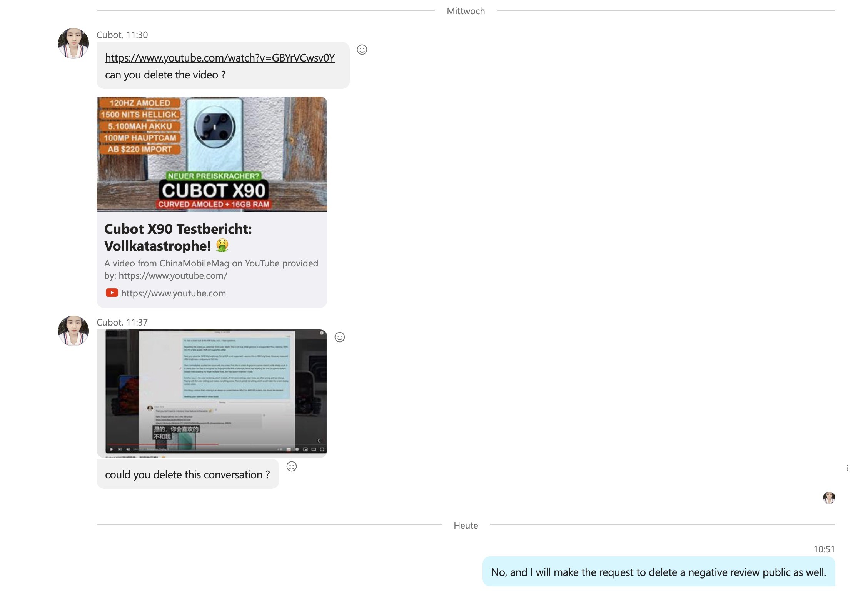Open the 'Cubot X90 Testbericht: Vollkatastrophe!' title
The width and height of the screenshot is (868, 599).
[x=178, y=237]
